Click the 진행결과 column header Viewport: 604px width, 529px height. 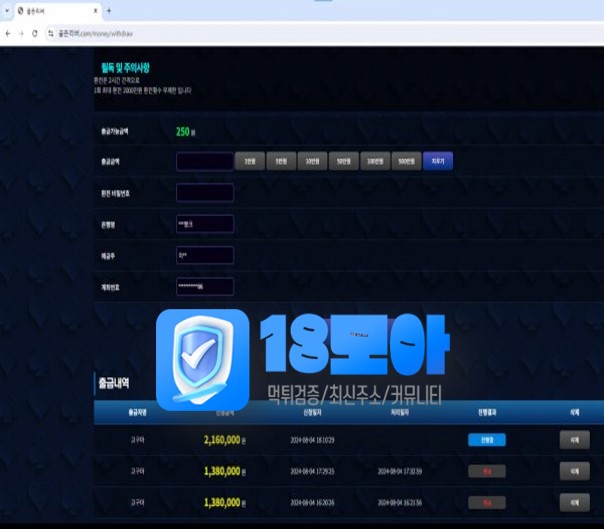click(487, 412)
